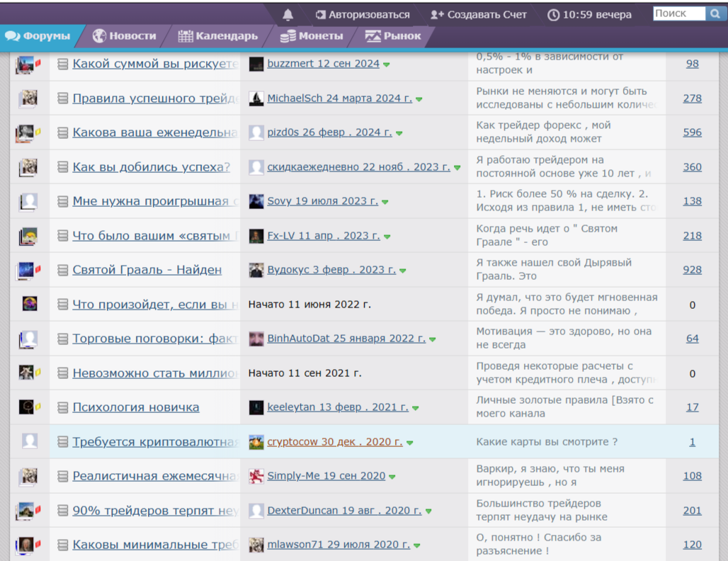Click cryptocow's small avatar
Viewport: 728px width, 561px height.
pos(256,442)
